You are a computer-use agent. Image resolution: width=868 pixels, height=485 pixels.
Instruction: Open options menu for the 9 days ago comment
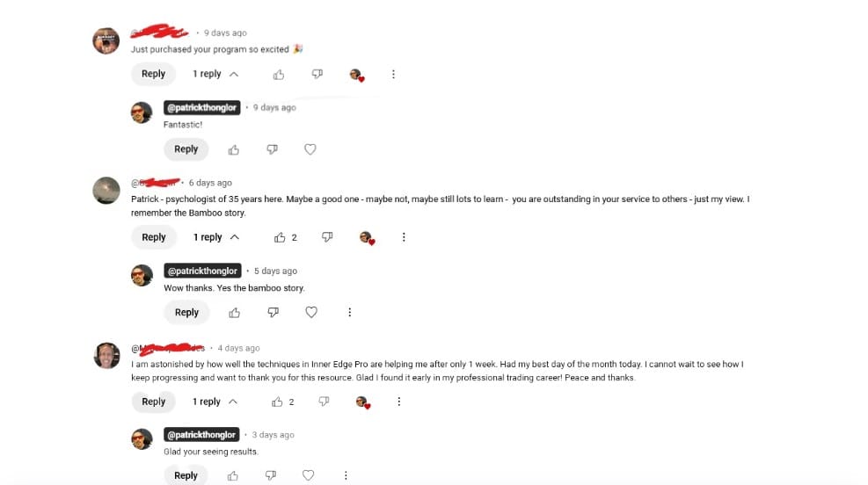tap(393, 74)
